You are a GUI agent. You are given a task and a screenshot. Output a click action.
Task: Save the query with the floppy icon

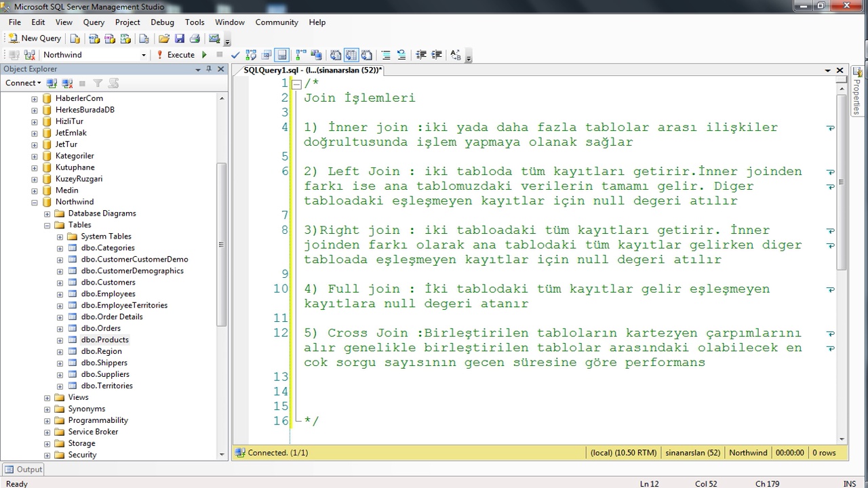pyautogui.click(x=180, y=39)
